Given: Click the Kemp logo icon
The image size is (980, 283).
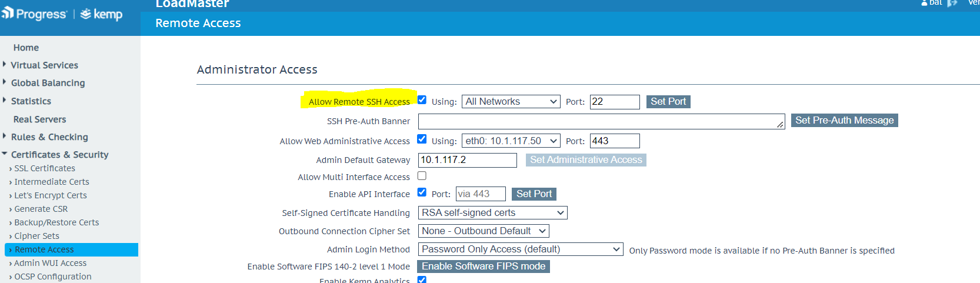Looking at the screenshot, I should [86, 14].
